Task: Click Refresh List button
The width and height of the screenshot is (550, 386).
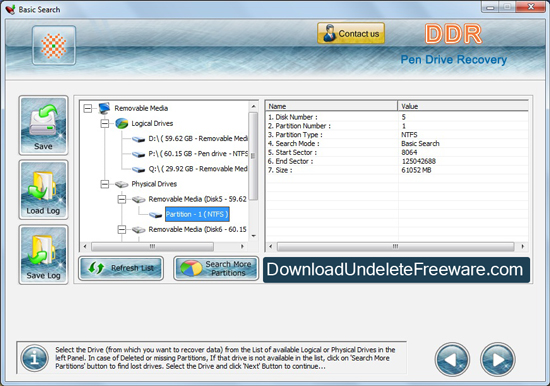Action: (x=121, y=268)
